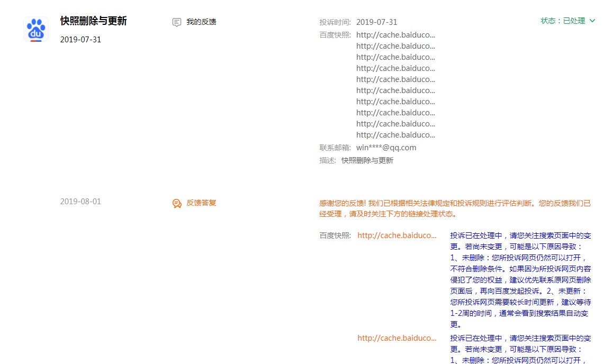The height and width of the screenshot is (364, 613).
Task: Click the last snapshot link in the 百度快照 list
Action: click(x=395, y=134)
